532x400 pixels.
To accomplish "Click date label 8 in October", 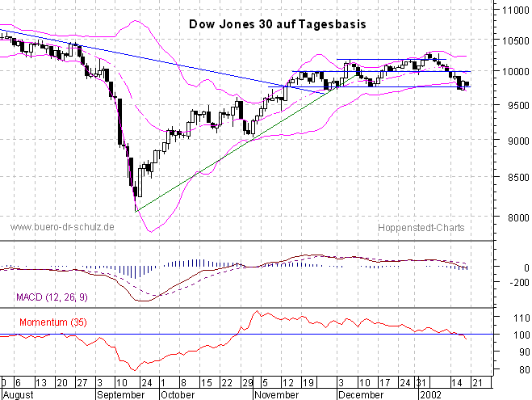I will 183,383.
